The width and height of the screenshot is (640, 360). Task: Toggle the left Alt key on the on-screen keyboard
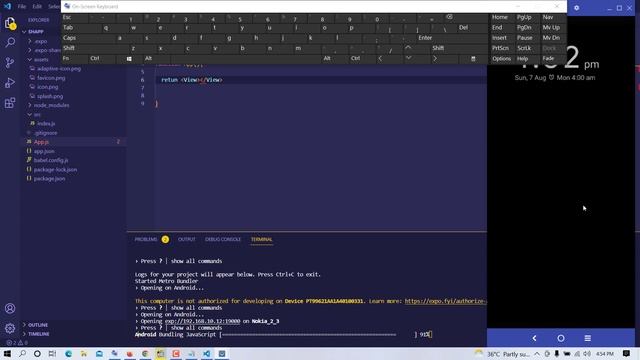coord(156,59)
